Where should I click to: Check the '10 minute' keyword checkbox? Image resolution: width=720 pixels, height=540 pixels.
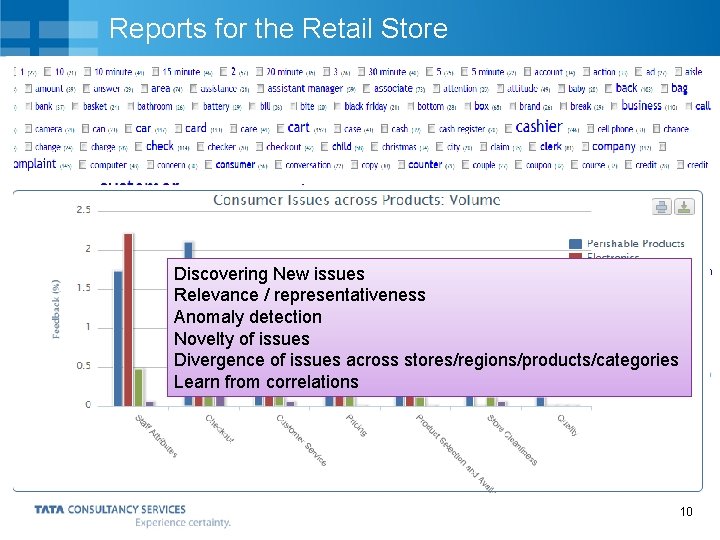[x=88, y=72]
